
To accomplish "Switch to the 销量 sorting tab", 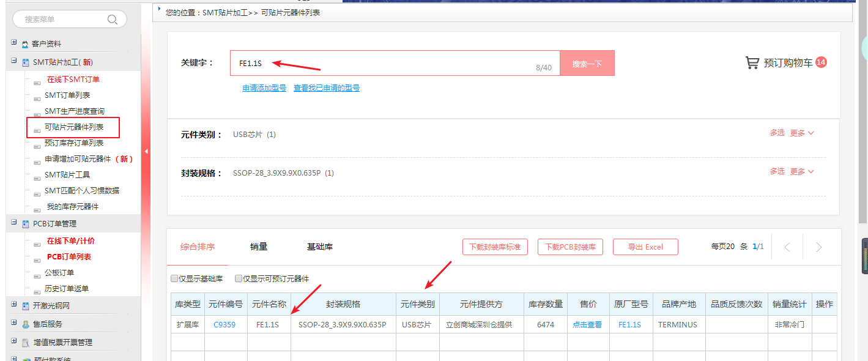I will coord(259,247).
